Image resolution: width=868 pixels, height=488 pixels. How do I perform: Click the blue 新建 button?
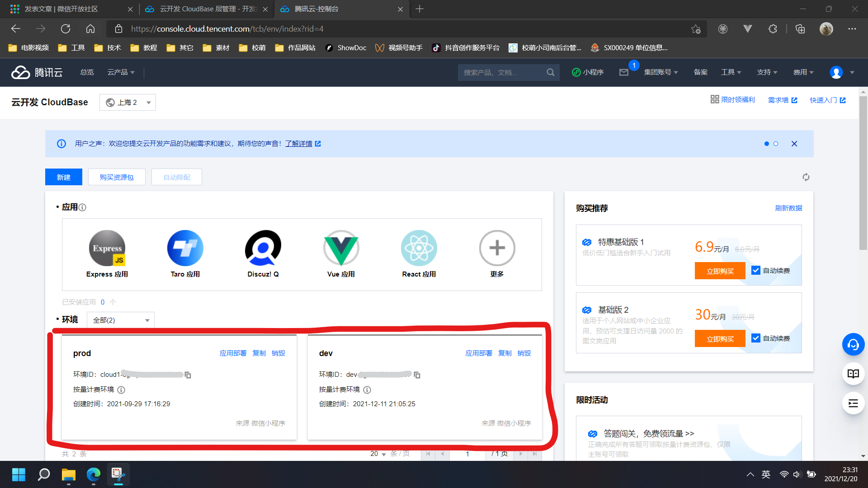click(x=64, y=177)
